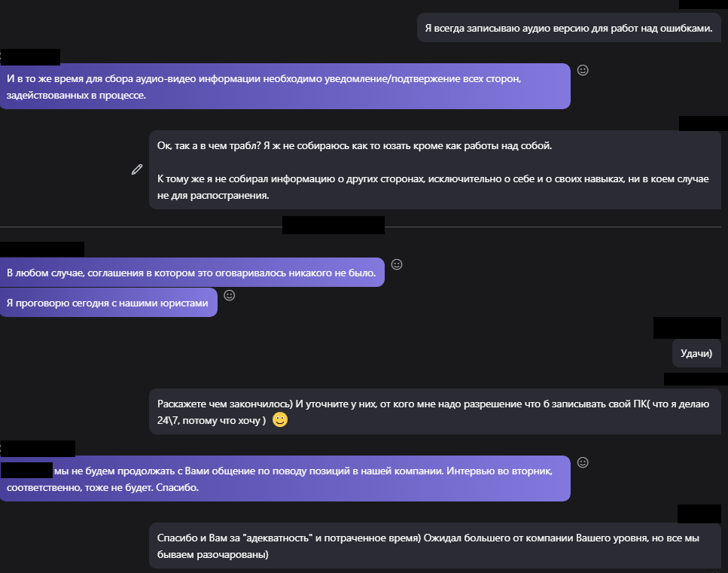Screen dimensions: 728x573
Task: Click the "Удачи)" message bubble
Action: [696, 353]
